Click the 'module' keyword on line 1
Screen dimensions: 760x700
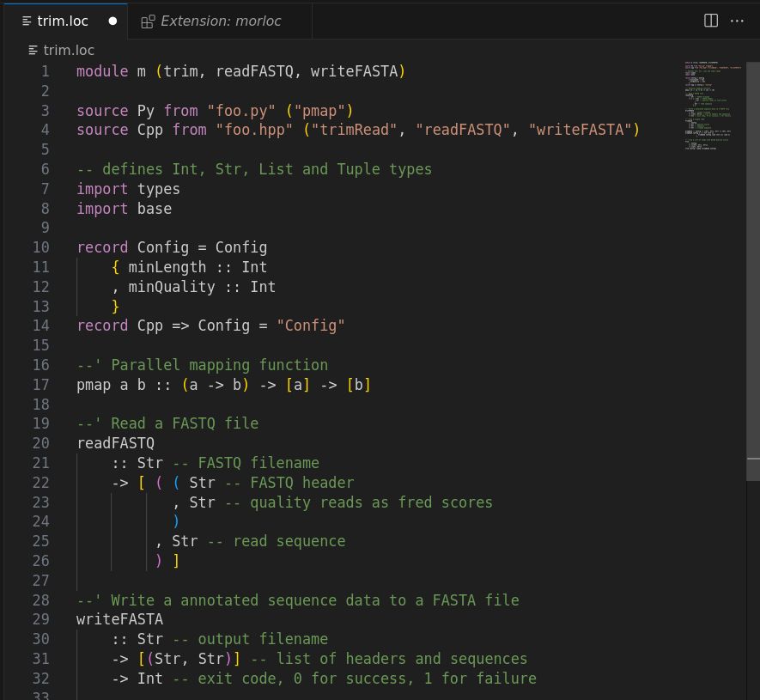click(x=102, y=72)
